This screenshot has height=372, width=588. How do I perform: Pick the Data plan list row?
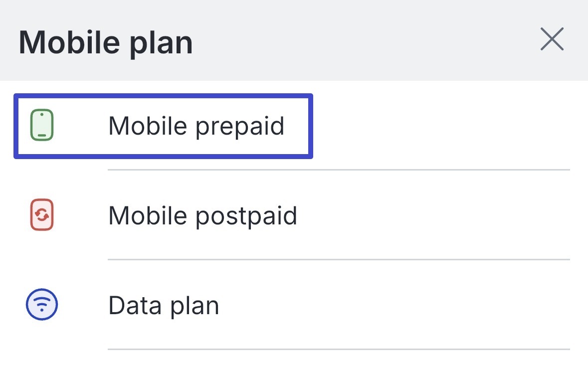pos(294,305)
